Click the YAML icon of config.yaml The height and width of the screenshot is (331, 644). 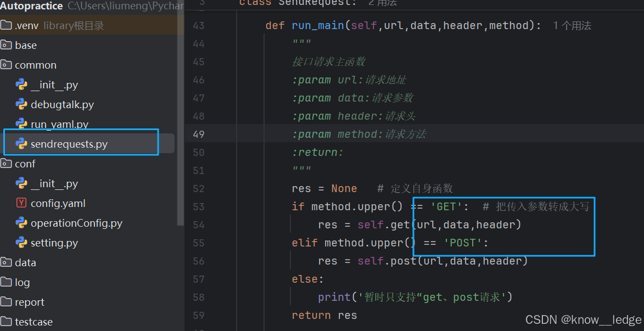[x=21, y=203]
